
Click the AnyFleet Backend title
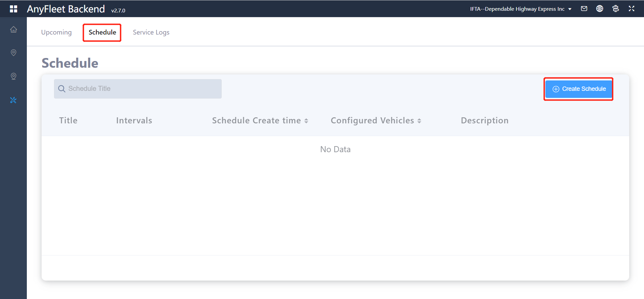66,9
